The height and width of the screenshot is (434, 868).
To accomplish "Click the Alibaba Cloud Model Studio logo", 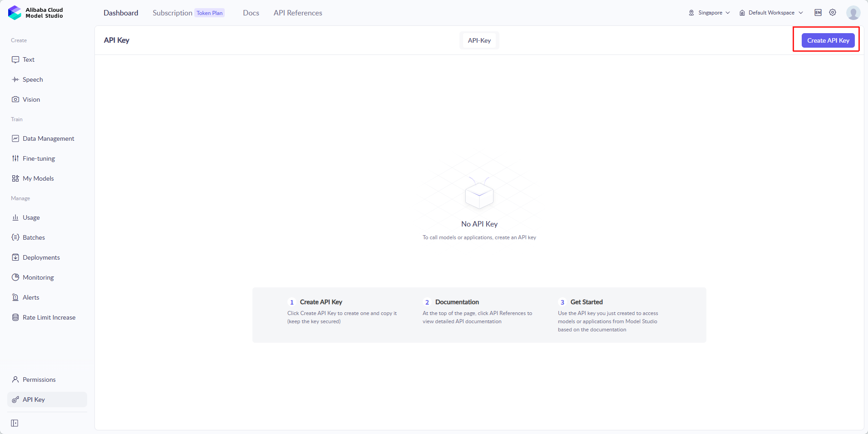I will pos(35,13).
